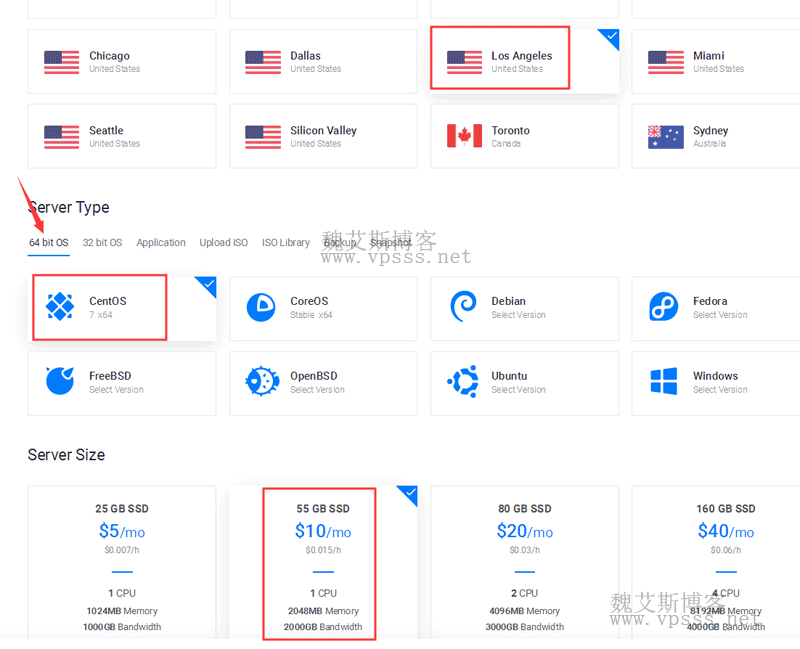800x649 pixels.
Task: Open the Upload ISO tab
Action: (223, 243)
